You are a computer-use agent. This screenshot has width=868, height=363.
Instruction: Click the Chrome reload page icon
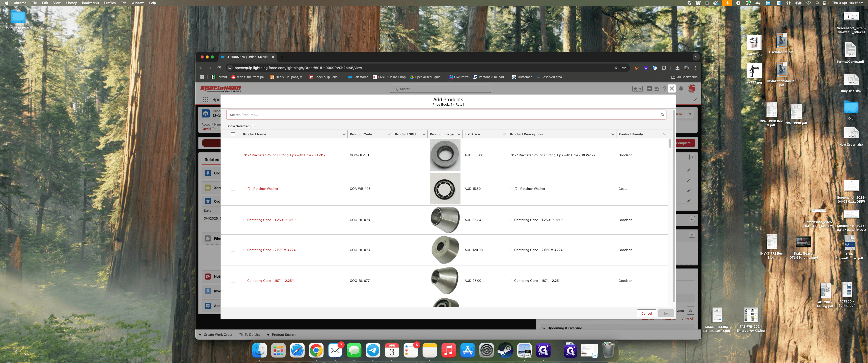click(219, 68)
